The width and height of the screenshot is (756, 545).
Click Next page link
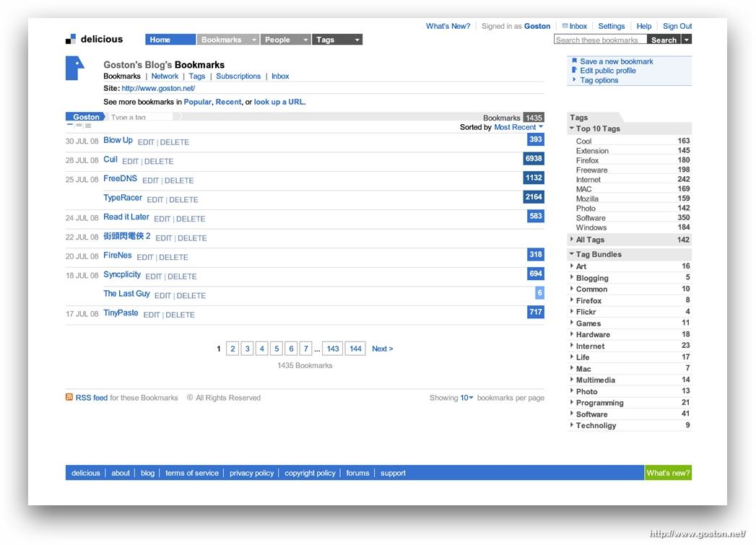[x=383, y=349]
